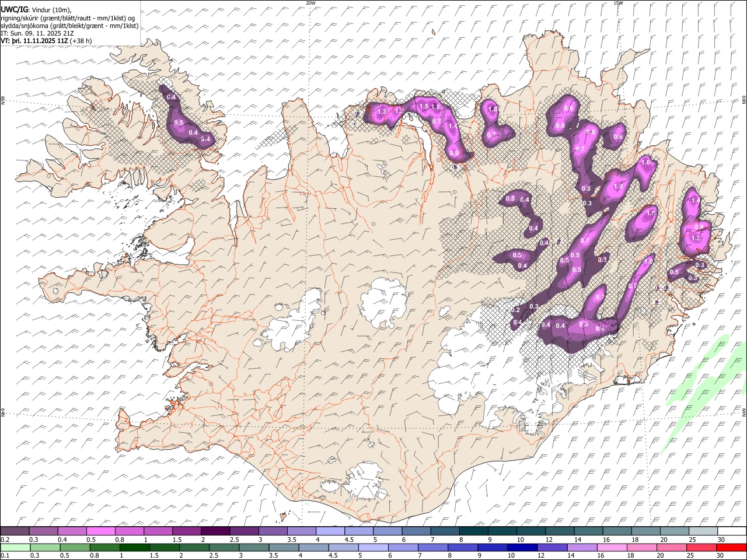
Task: Select the lower legend swatch labeled 0.5
Action: (75, 547)
